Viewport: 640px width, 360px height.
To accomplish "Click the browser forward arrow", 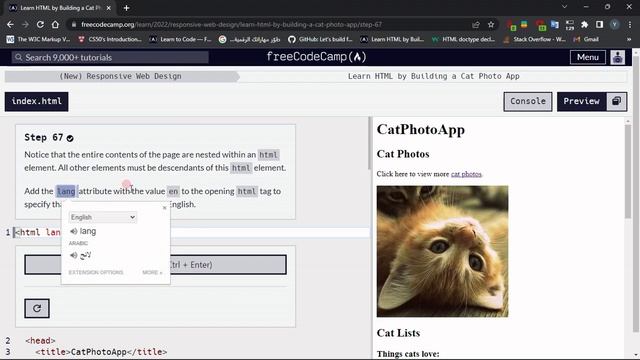I will (25, 24).
